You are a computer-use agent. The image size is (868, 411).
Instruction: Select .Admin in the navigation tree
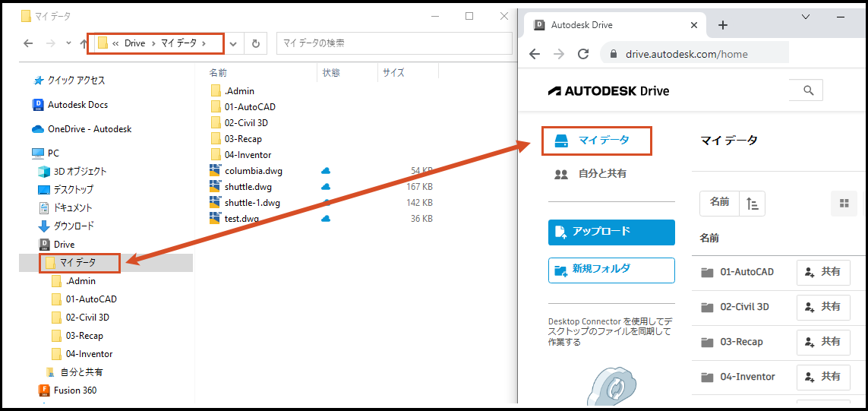74,281
